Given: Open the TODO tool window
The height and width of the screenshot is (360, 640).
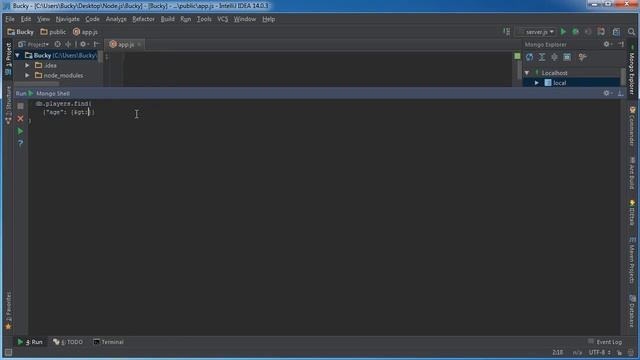Looking at the screenshot, I should 68,342.
